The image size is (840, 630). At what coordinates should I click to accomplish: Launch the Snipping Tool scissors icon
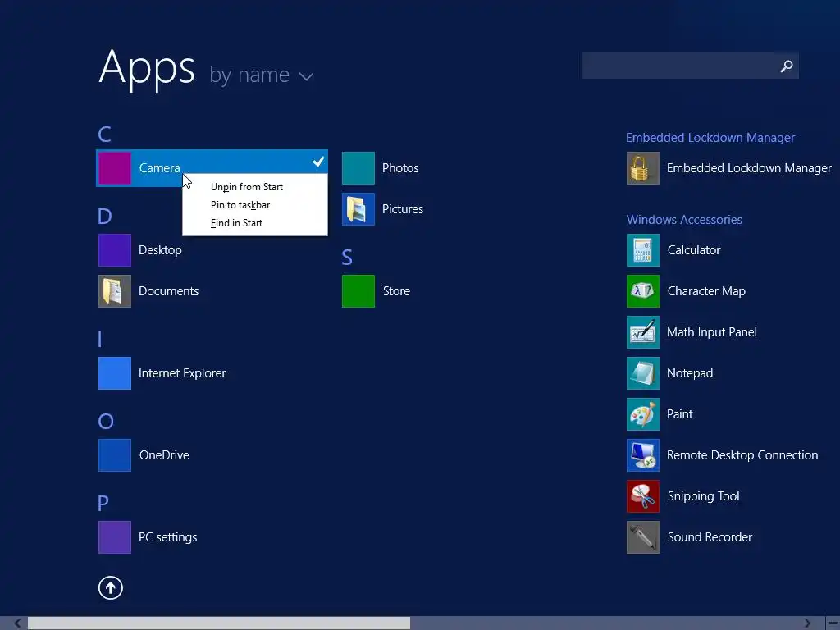643,496
